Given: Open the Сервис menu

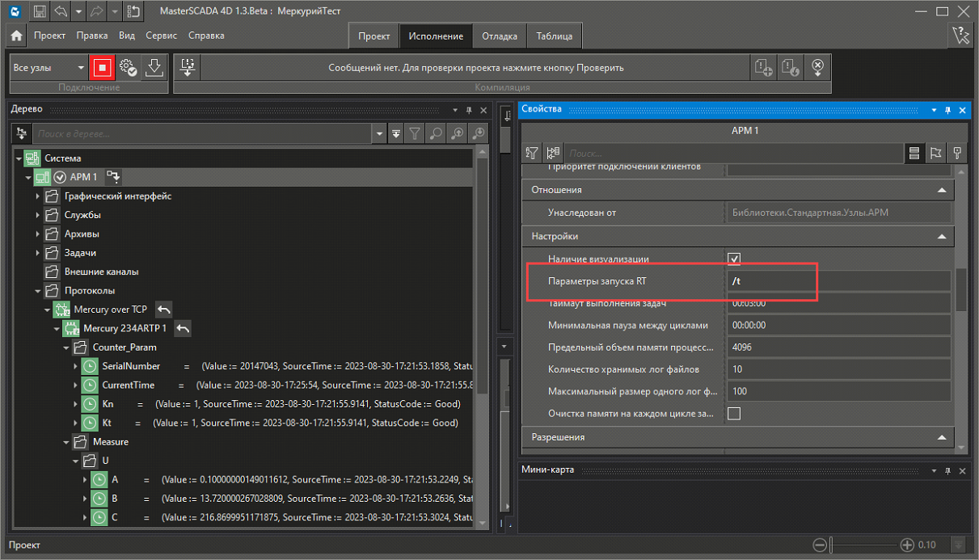Looking at the screenshot, I should tap(162, 36).
